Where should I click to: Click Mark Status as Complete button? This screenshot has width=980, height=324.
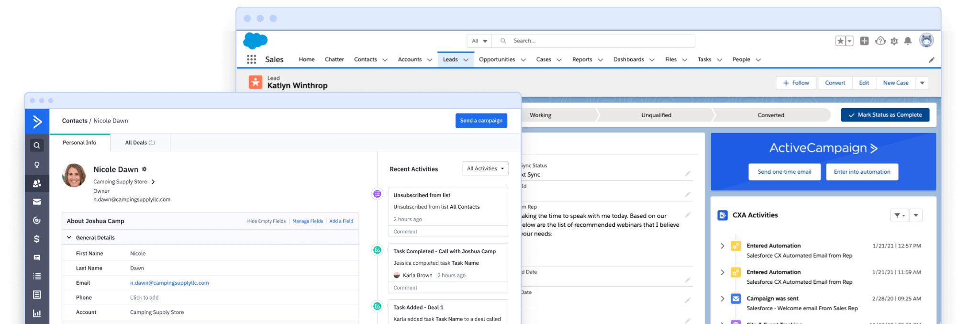coord(885,115)
